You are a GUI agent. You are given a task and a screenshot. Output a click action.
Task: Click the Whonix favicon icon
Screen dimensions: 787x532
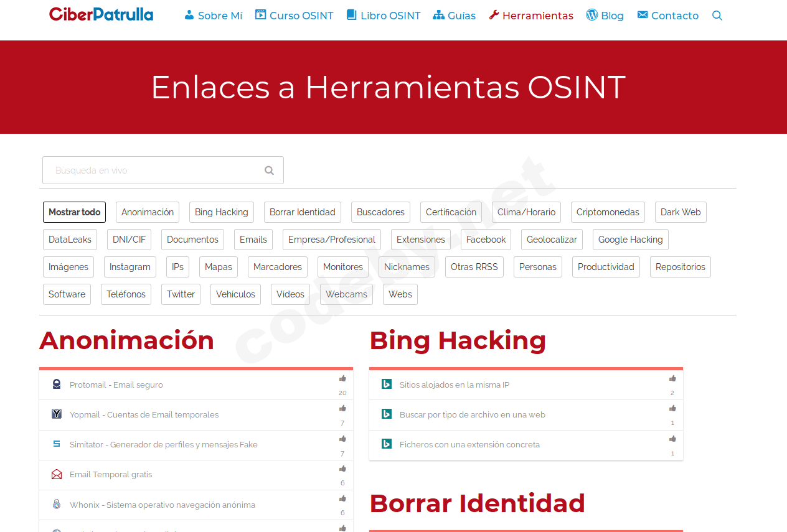tap(57, 505)
